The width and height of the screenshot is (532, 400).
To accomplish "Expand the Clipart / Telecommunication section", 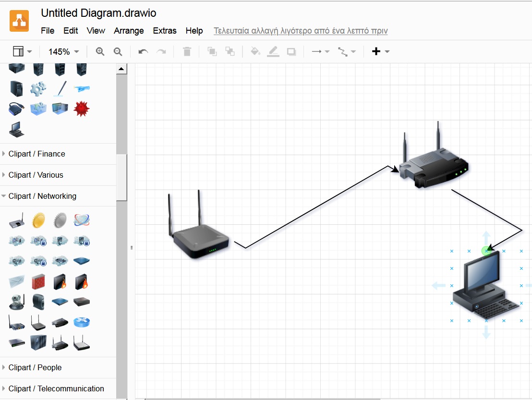I will 56,388.
